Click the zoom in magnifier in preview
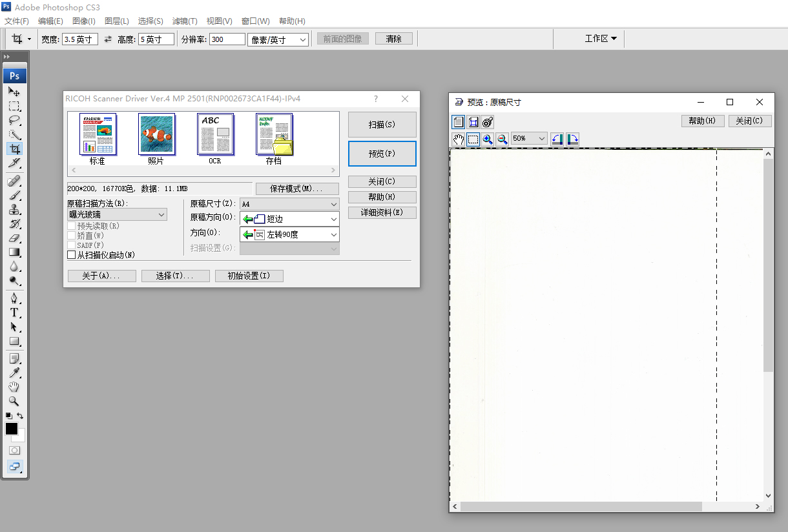The height and width of the screenshot is (532, 788). pyautogui.click(x=488, y=139)
